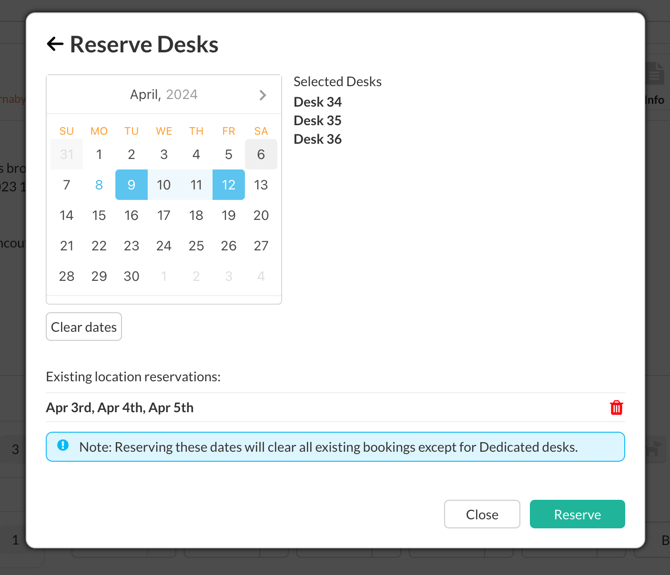The image size is (670, 575).
Task: Choose April 15 in the calendar
Action: (x=99, y=215)
